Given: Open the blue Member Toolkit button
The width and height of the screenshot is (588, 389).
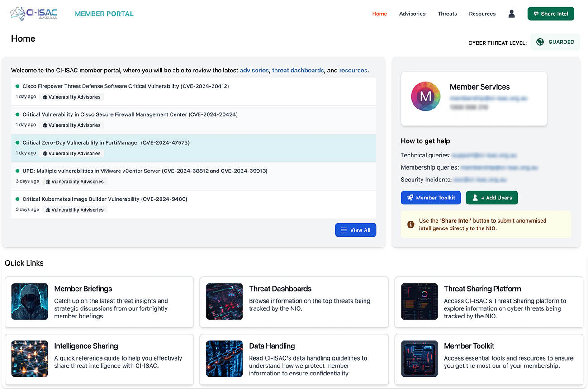Looking at the screenshot, I should [x=431, y=198].
